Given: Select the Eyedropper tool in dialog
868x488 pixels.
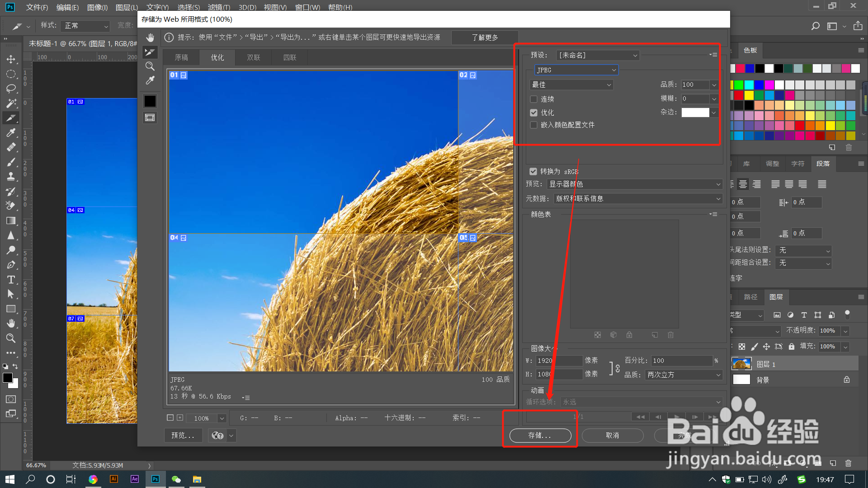Looking at the screenshot, I should pos(150,80).
